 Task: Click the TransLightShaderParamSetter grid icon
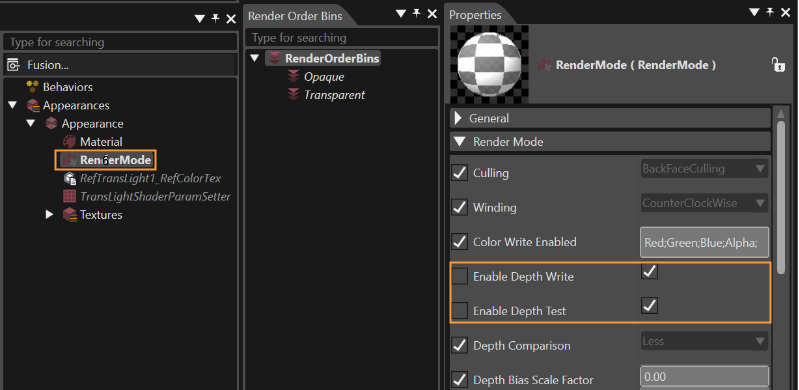69,196
